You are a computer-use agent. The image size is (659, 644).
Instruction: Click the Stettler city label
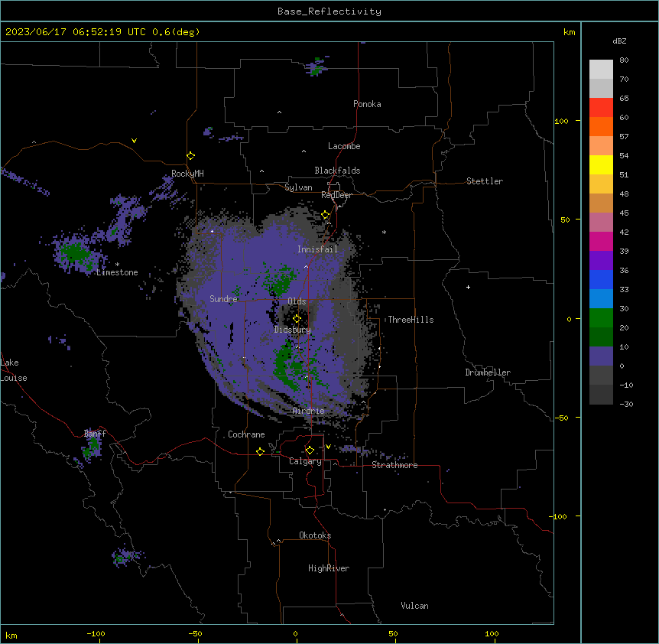pyautogui.click(x=485, y=181)
